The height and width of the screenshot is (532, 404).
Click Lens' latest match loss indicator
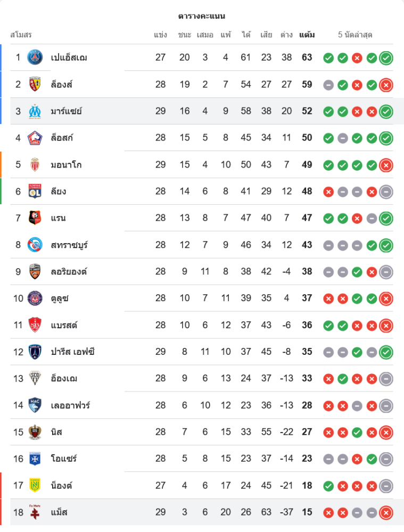386,84
